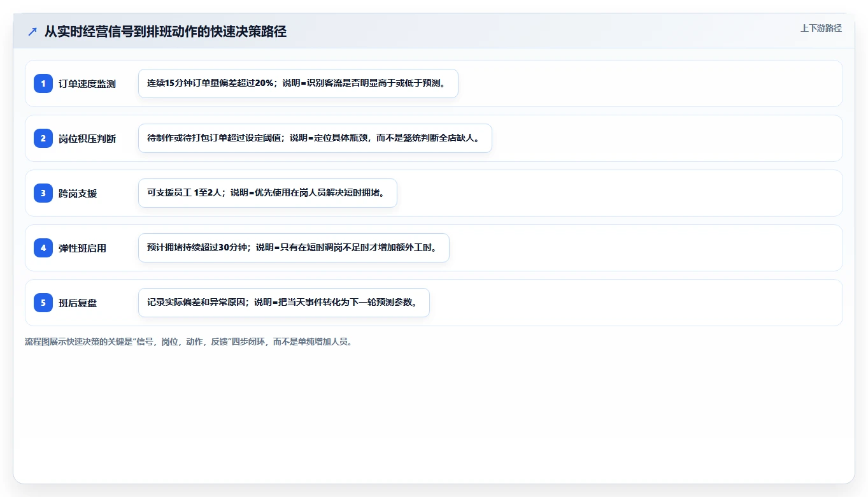Click step badge number 3
Viewport: 868px width, 497px height.
43,193
